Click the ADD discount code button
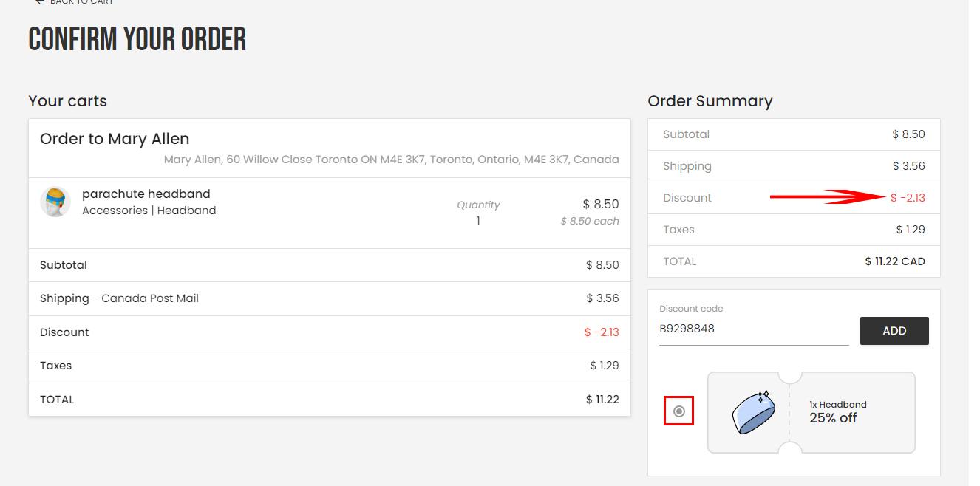The height and width of the screenshot is (486, 980). tap(894, 331)
